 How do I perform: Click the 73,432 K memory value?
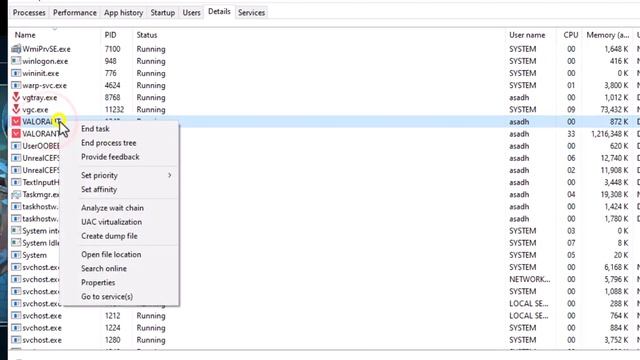(x=614, y=110)
